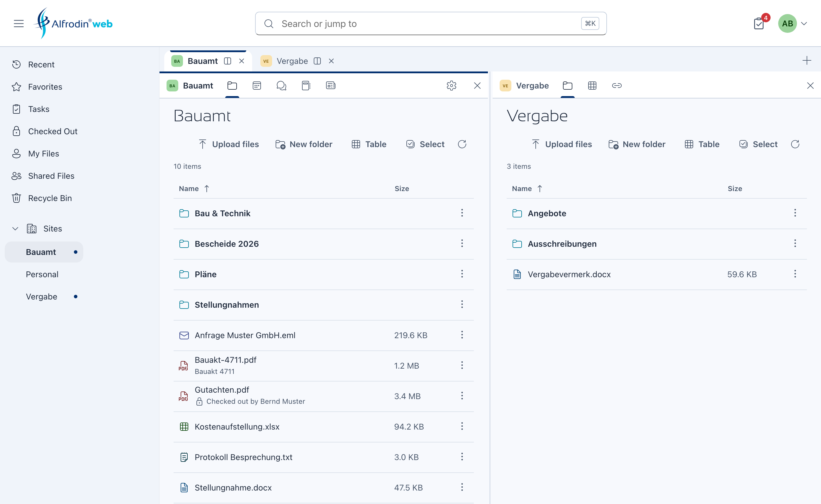The height and width of the screenshot is (504, 821).
Task: Add a new tab with plus icon
Action: pyautogui.click(x=806, y=60)
